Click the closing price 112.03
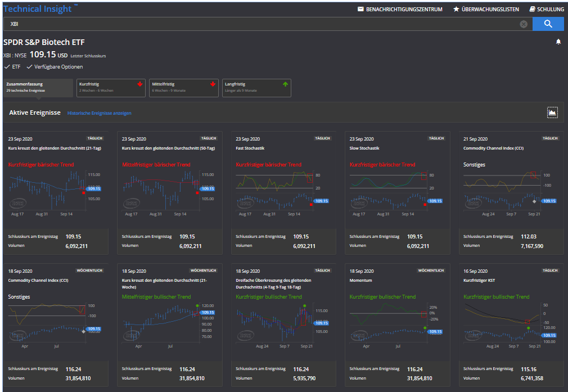 pos(529,237)
